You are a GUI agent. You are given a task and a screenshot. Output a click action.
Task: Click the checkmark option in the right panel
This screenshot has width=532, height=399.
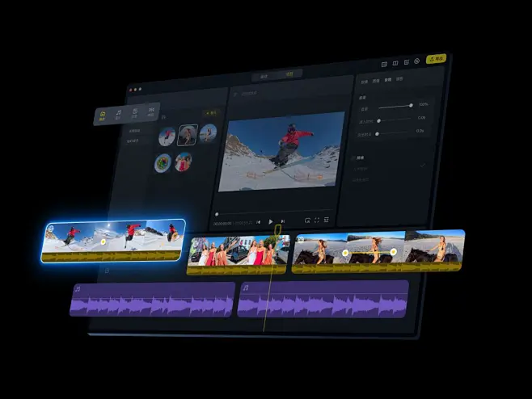click(x=421, y=165)
